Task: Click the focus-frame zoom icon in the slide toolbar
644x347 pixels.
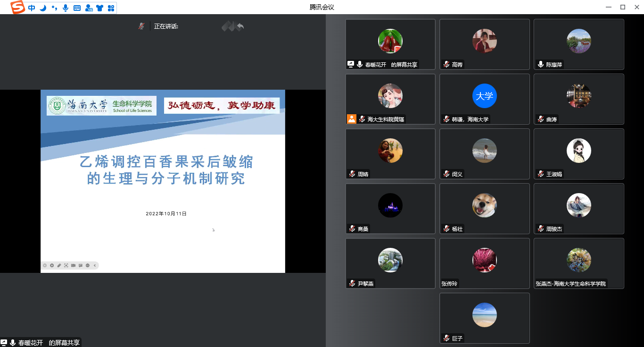Action: tap(66, 265)
